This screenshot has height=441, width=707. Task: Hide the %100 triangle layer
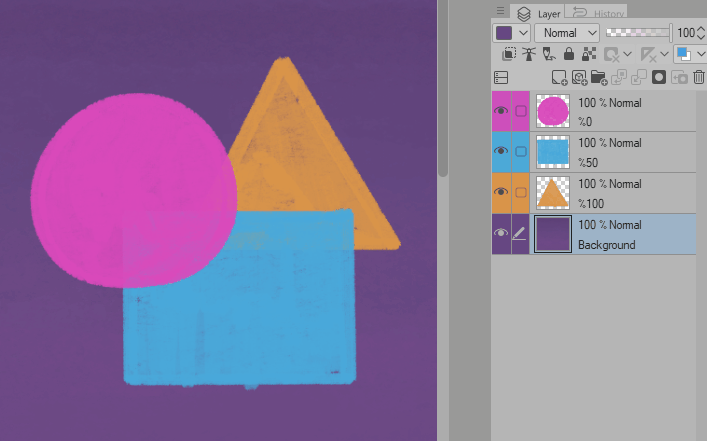click(x=501, y=192)
